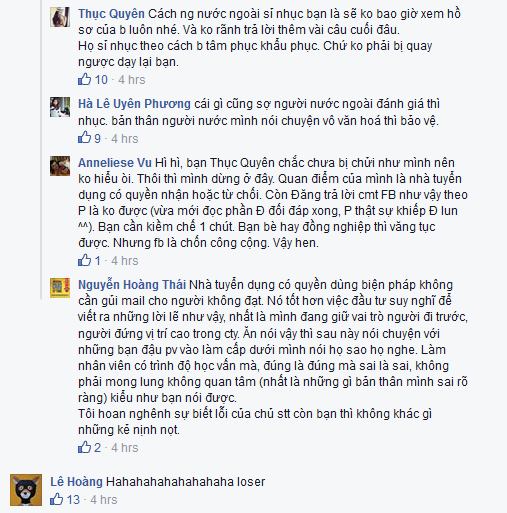Viewport: 507px width, 513px height.
Task: Show the 9 likes on Uyên Phương's comment
Action: (x=97, y=139)
